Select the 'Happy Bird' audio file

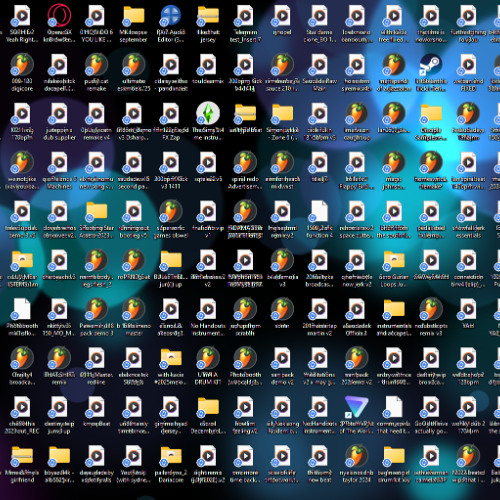(357, 162)
